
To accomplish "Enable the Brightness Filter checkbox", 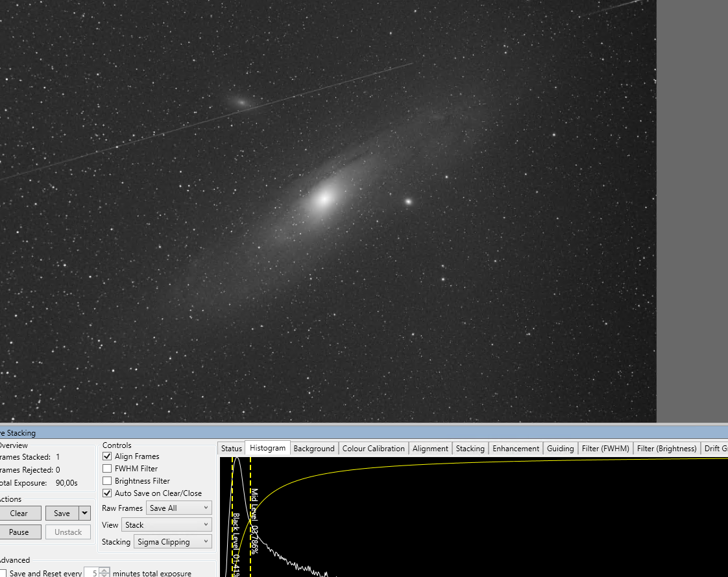I will coord(107,481).
